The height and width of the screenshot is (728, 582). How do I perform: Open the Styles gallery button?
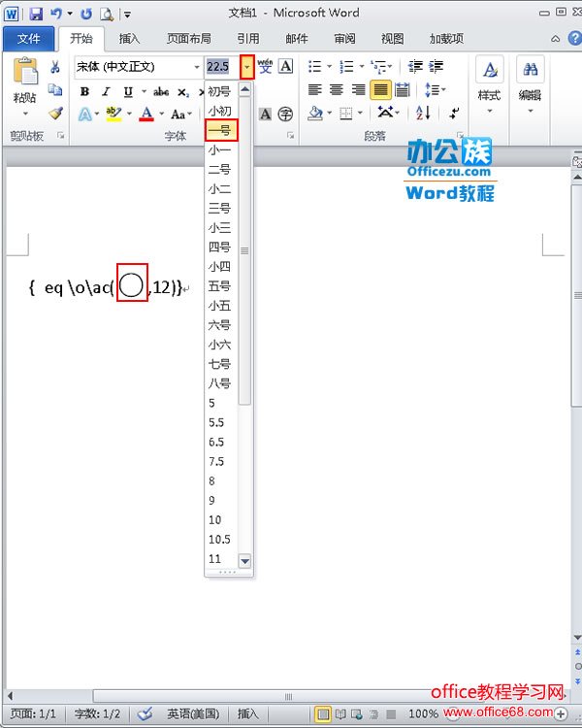pos(490,85)
